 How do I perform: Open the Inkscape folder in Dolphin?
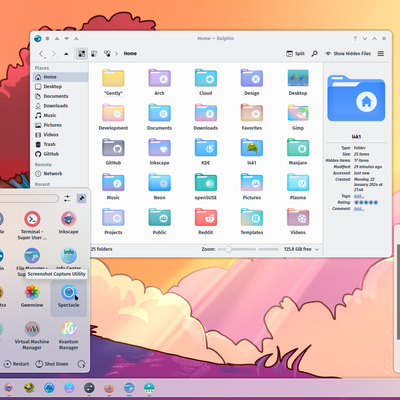[159, 152]
